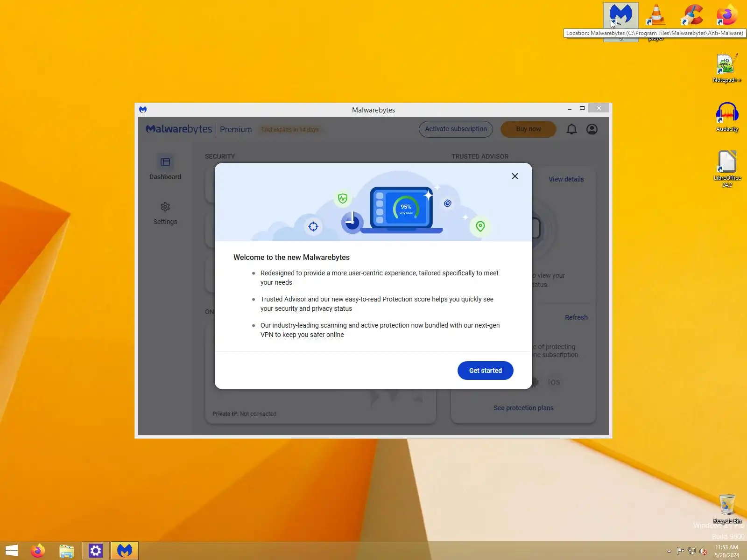Open File Explorer from the taskbar
Image resolution: width=747 pixels, height=560 pixels.
coord(67,551)
